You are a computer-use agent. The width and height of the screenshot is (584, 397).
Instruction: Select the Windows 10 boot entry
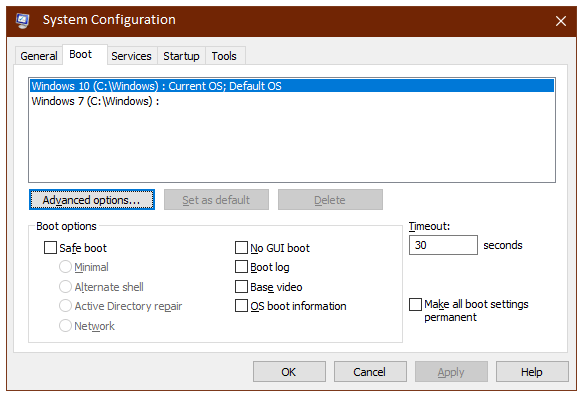(x=292, y=86)
